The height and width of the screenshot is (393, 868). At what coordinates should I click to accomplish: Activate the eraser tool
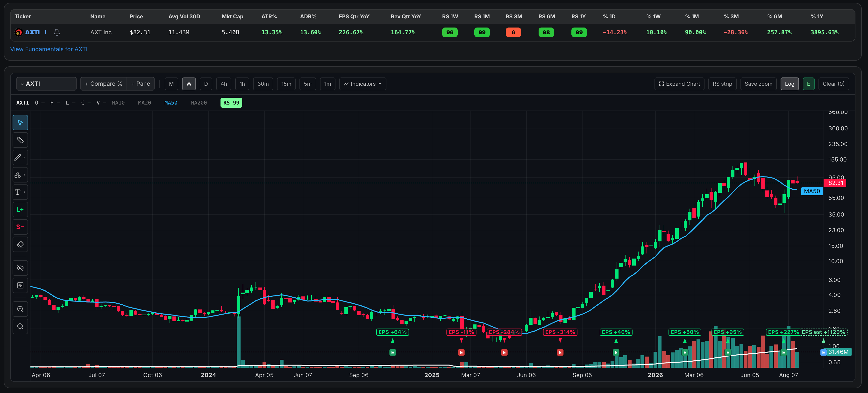pos(20,245)
